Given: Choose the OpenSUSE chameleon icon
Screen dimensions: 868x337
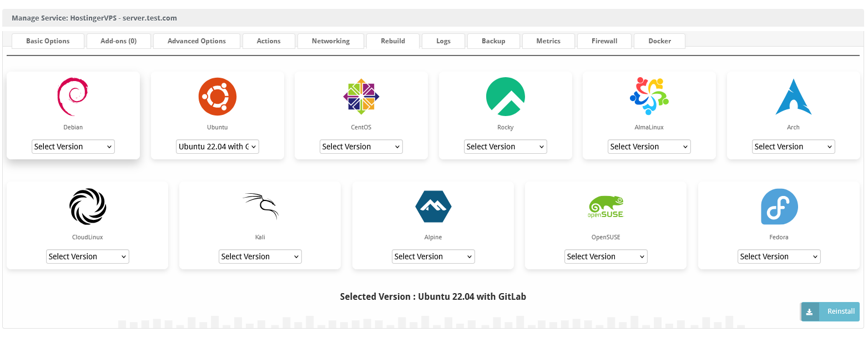Looking at the screenshot, I should 605,206.
